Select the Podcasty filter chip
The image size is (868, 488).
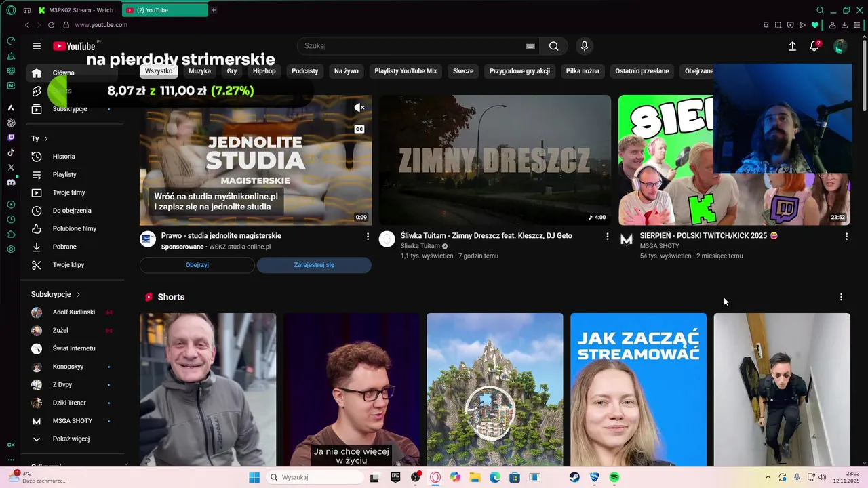click(305, 71)
